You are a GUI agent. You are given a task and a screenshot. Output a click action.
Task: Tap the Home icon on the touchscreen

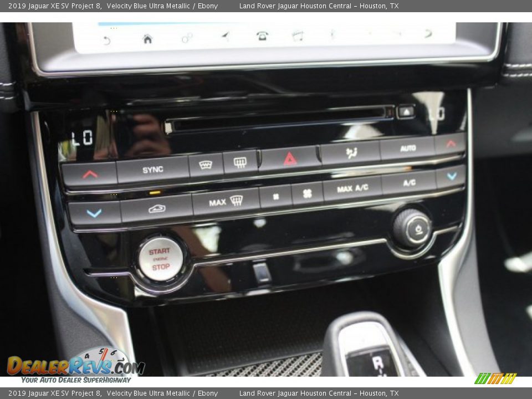(147, 39)
